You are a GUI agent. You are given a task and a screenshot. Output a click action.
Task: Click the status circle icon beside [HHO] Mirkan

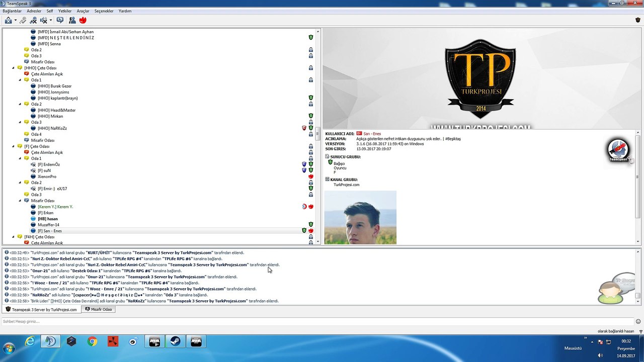(33, 116)
